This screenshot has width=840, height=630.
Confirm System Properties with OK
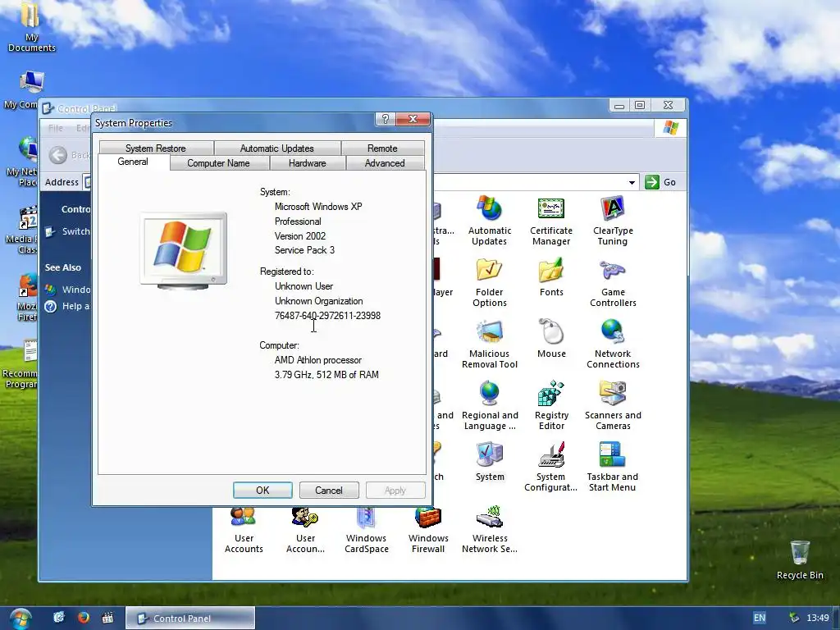pos(262,491)
